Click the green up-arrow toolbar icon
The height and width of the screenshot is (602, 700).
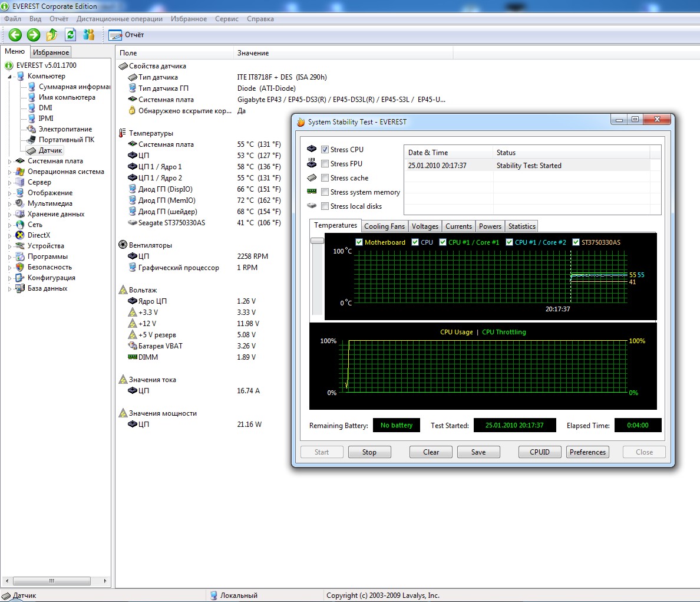click(52, 35)
